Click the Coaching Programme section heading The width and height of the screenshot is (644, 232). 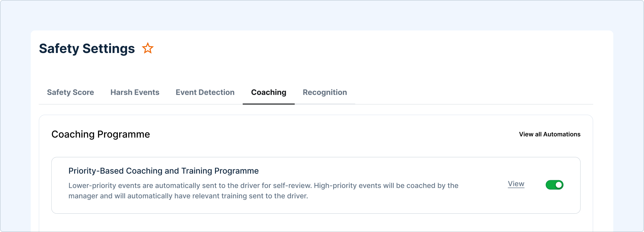pos(100,134)
